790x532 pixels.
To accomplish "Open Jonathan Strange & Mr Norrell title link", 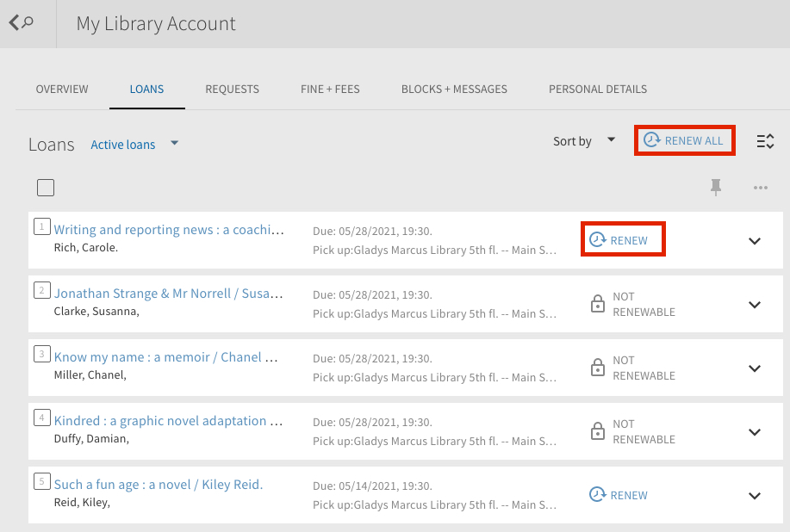I will pos(168,293).
